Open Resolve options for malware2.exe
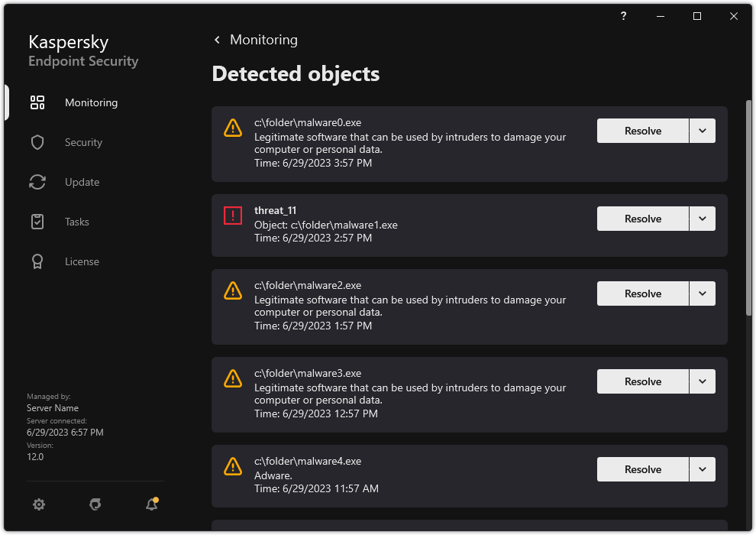 (x=702, y=293)
